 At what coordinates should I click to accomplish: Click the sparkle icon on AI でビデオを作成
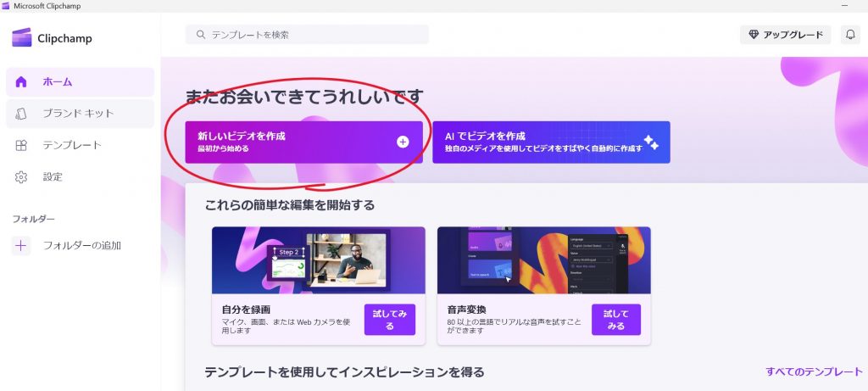point(651,142)
